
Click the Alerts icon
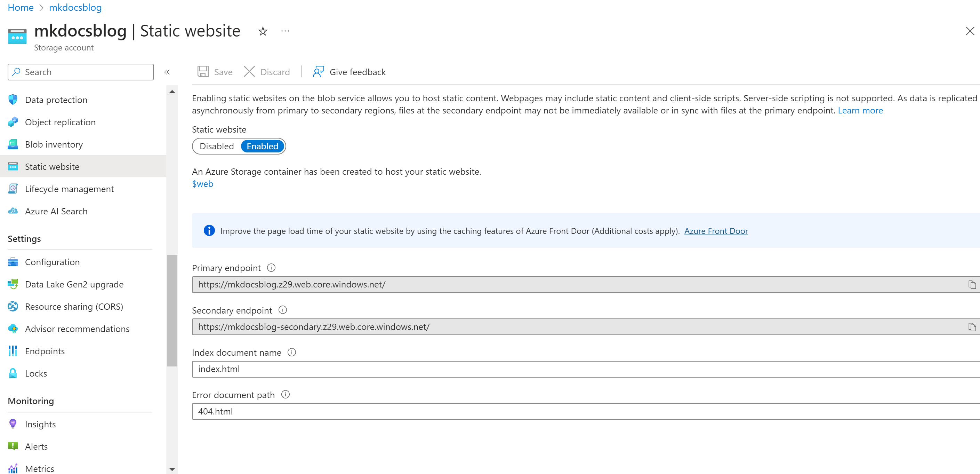13,446
